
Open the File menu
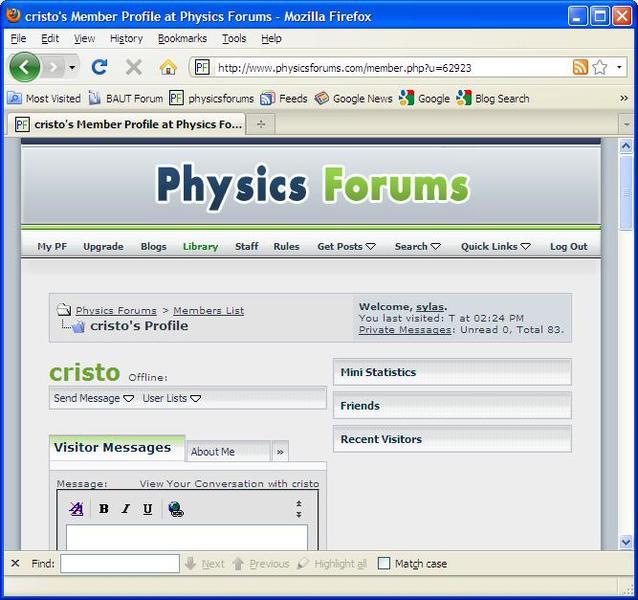click(x=18, y=39)
